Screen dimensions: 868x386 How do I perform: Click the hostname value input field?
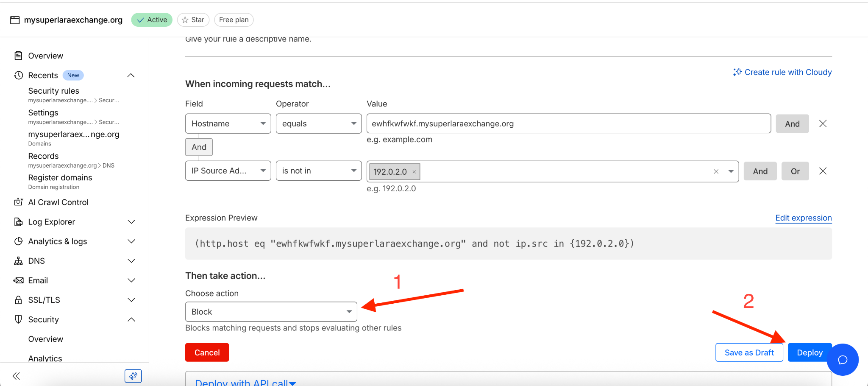(x=568, y=123)
